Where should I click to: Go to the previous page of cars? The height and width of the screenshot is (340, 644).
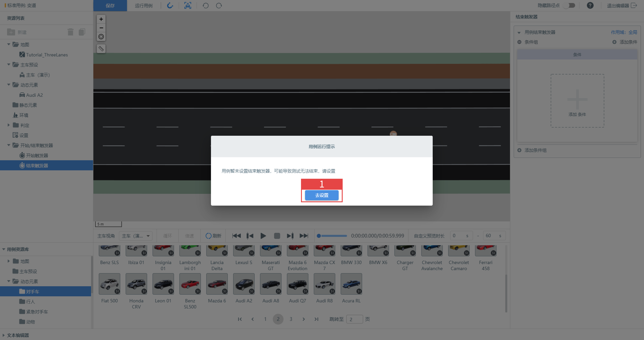coord(252,319)
